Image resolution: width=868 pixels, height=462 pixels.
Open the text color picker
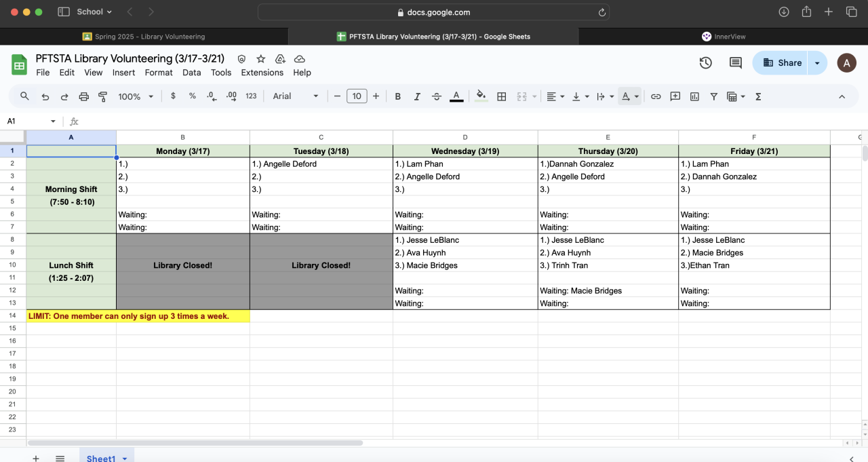(x=456, y=96)
